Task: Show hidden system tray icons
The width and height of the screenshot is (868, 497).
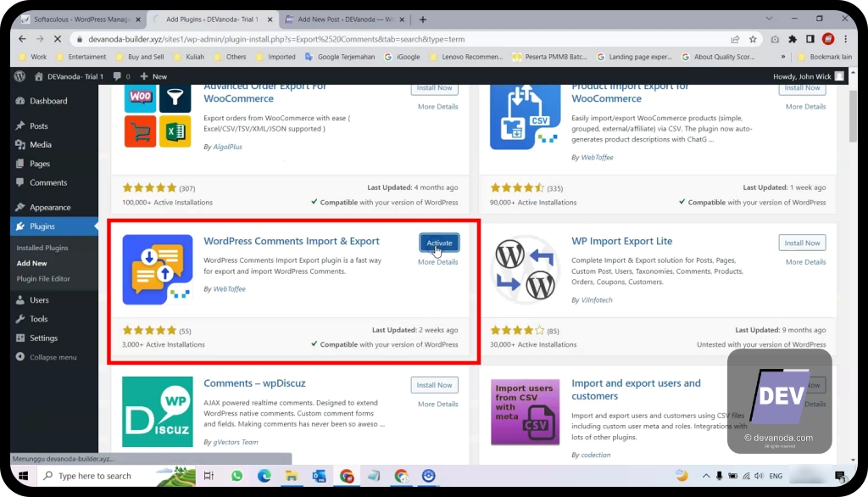Action: click(x=706, y=476)
